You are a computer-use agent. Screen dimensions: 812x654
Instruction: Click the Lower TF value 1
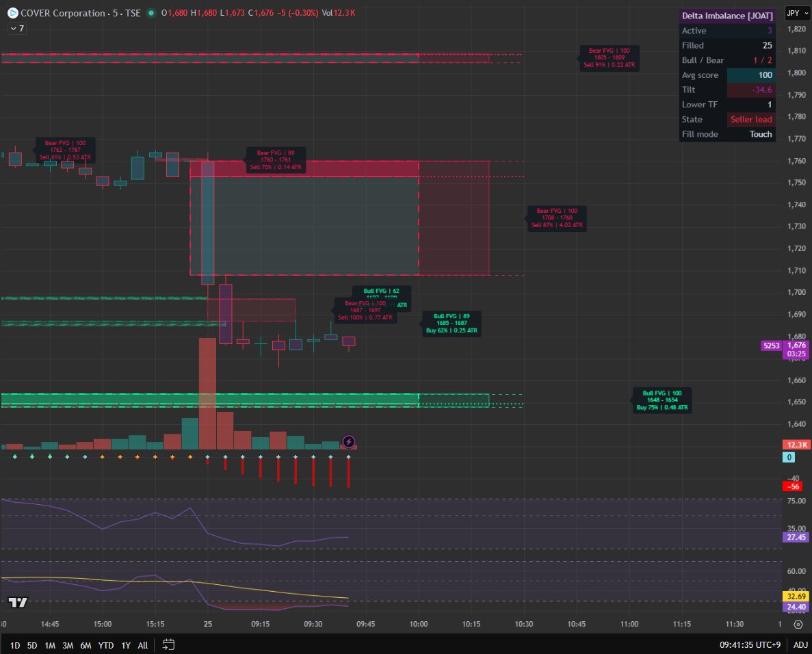(770, 105)
